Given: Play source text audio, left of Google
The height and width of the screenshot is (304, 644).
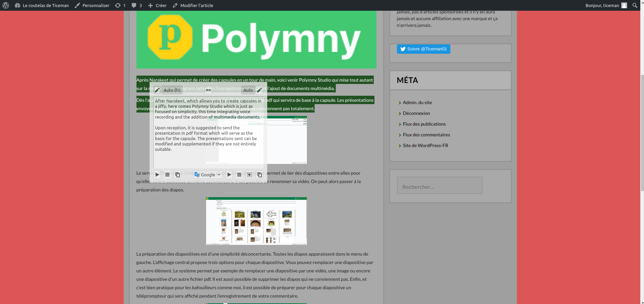Looking at the screenshot, I should coord(157,175).
